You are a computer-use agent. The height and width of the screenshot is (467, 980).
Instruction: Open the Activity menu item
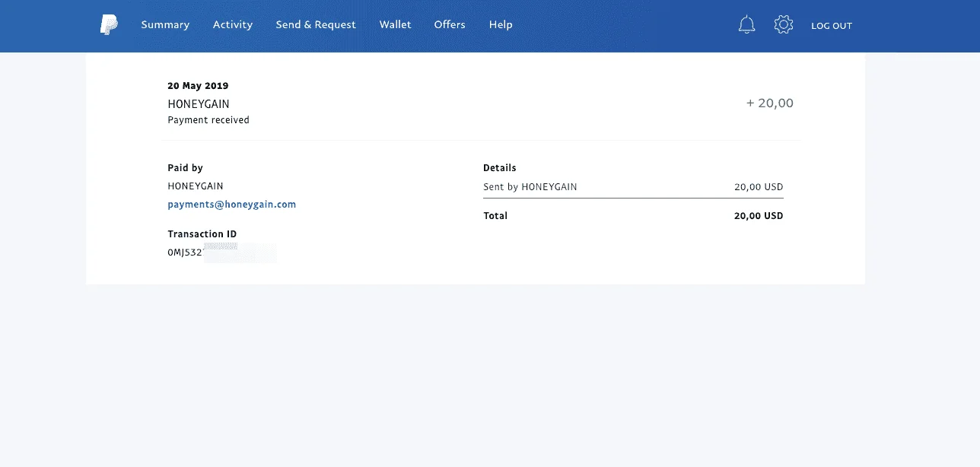coord(233,24)
